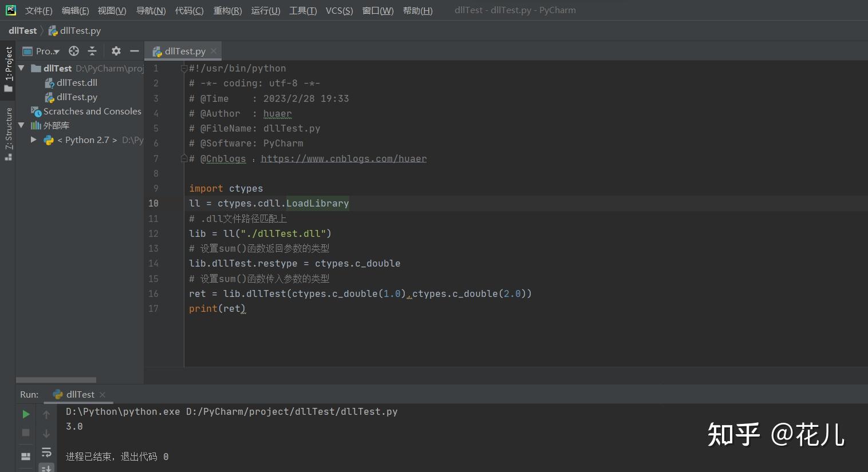Click the horizontal scrollbar below the Project tree
This screenshot has width=868, height=472.
coord(56,379)
